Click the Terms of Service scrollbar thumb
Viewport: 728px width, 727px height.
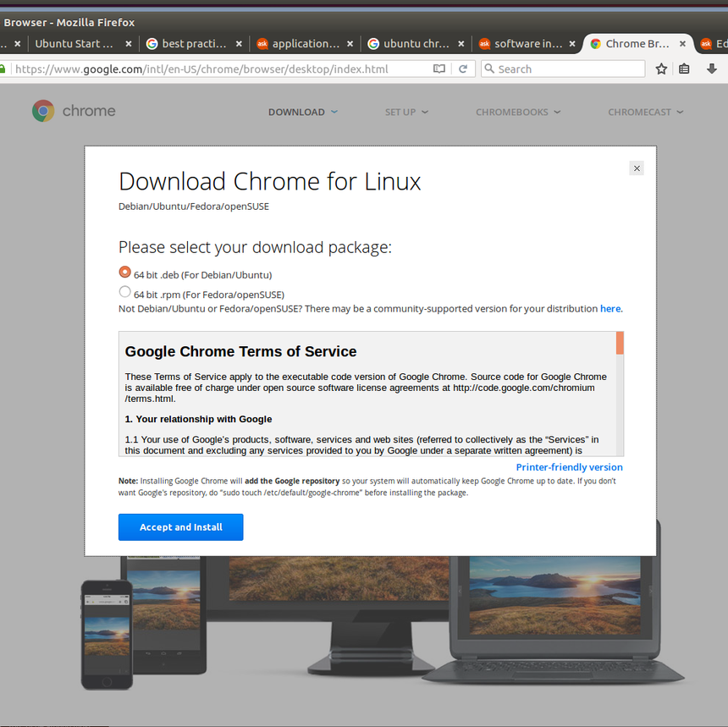point(620,343)
